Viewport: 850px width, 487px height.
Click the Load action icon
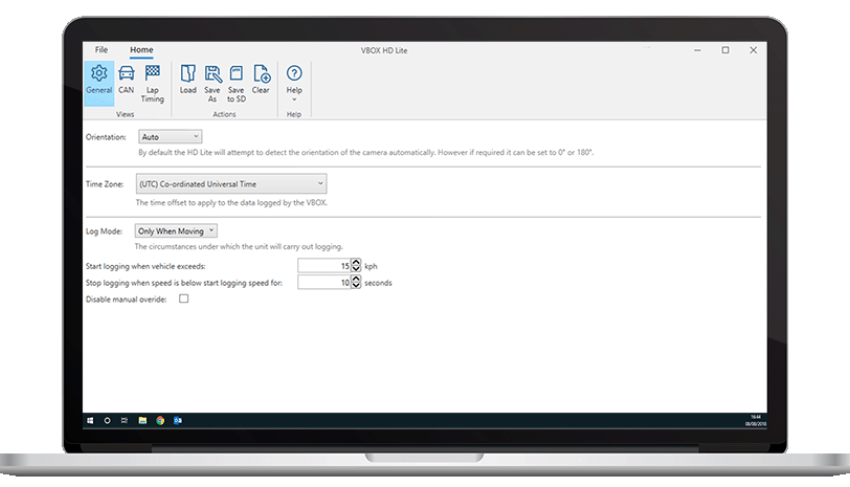coord(188,78)
